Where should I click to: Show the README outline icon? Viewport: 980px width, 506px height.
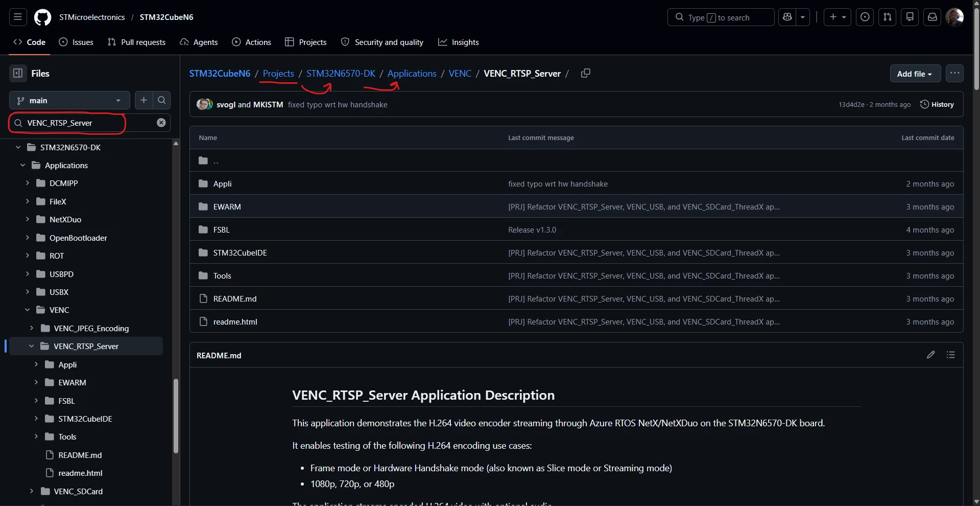point(950,355)
